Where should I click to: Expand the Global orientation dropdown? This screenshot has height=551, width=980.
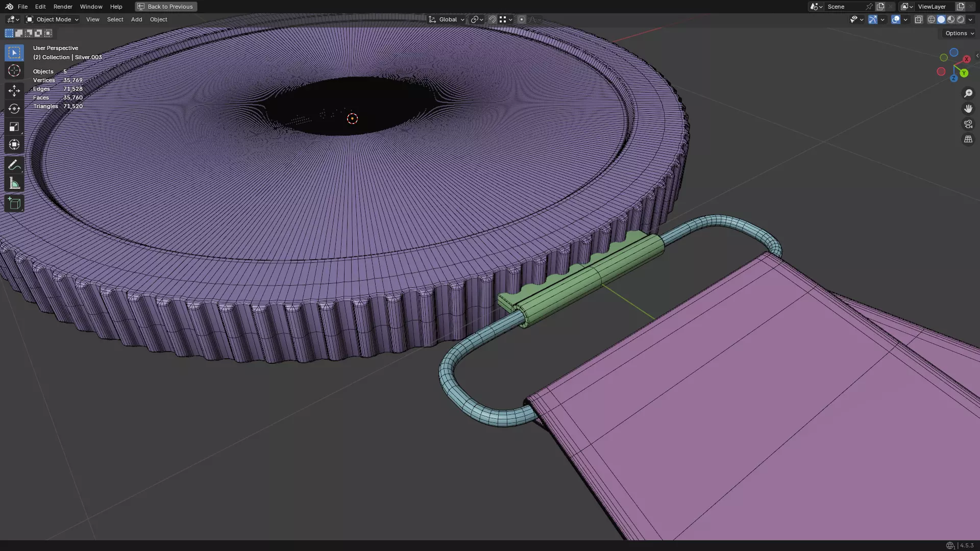(447, 19)
